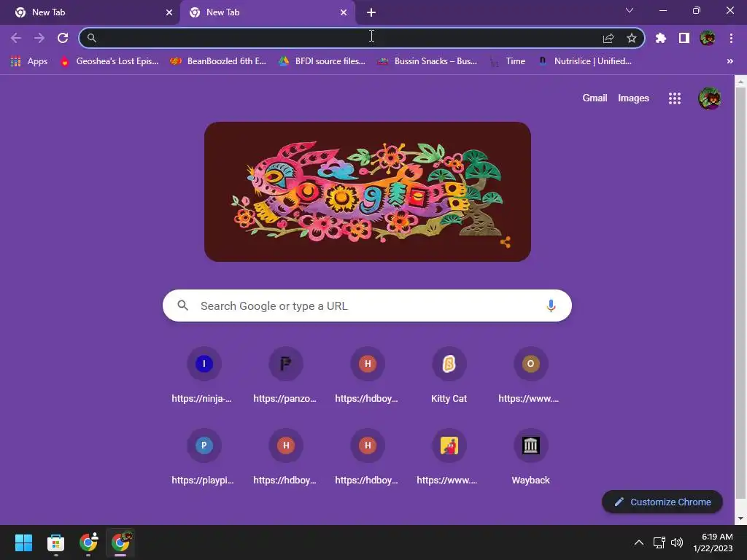Open the clock and date panel
747x560 pixels.
(713, 542)
